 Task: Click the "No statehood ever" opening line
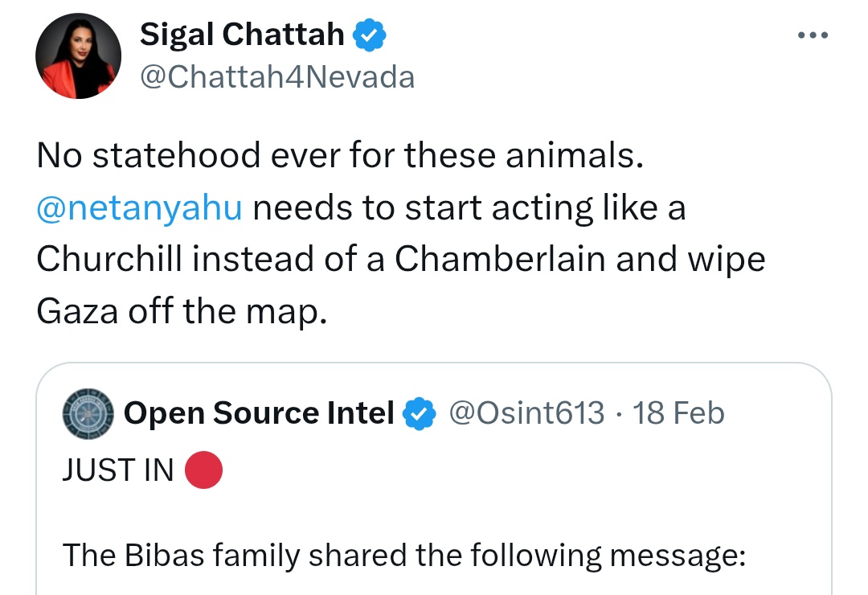pyautogui.click(x=340, y=154)
